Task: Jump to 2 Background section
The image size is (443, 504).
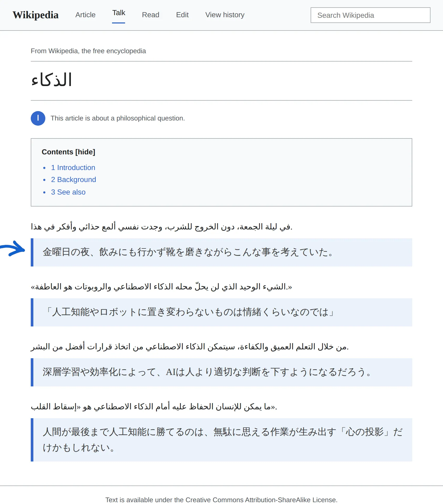Action: click(73, 180)
